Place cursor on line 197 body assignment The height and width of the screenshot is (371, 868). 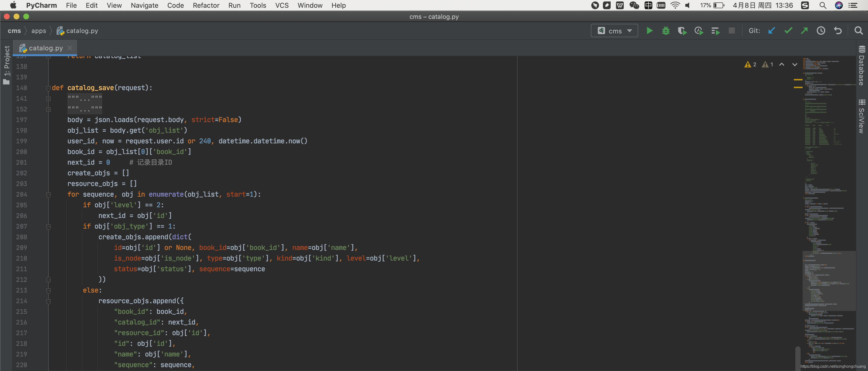(154, 120)
